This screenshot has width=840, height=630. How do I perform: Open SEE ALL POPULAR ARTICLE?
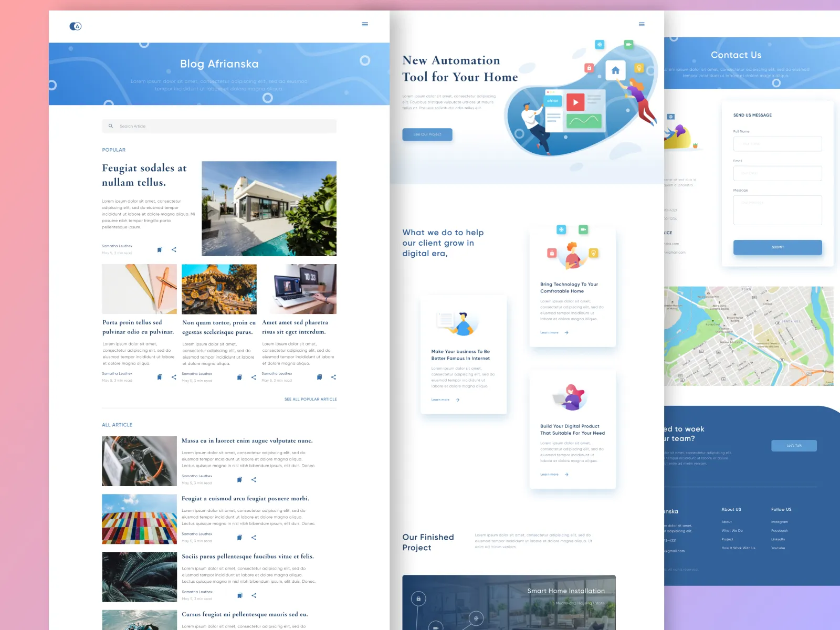(x=310, y=399)
